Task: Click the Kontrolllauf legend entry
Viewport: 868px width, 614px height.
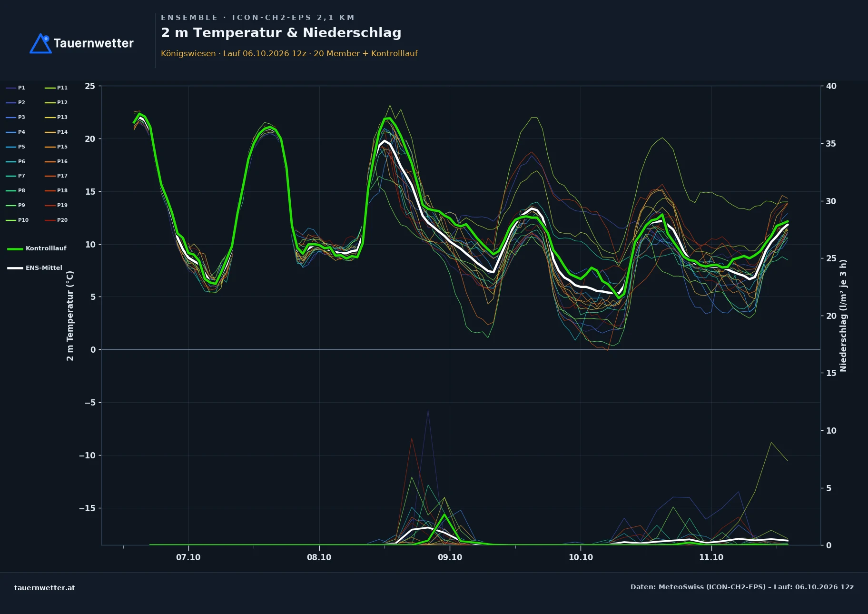Action: [37, 248]
